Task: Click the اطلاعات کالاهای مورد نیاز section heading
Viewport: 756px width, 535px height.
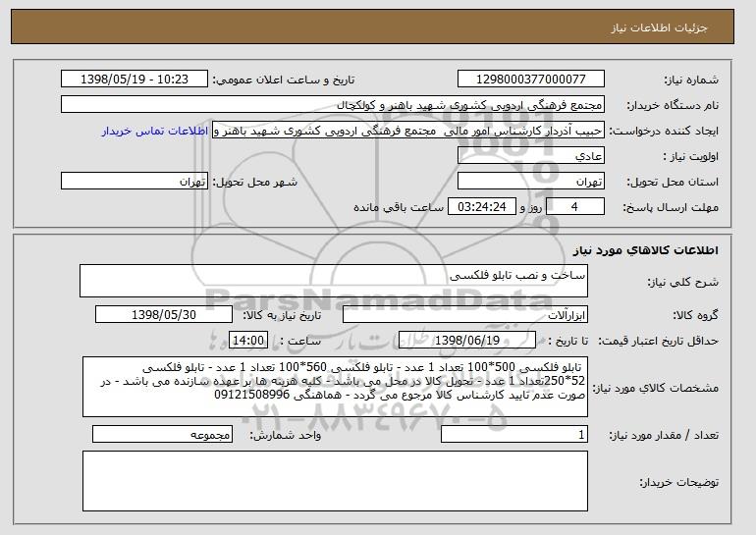Action: (646, 250)
